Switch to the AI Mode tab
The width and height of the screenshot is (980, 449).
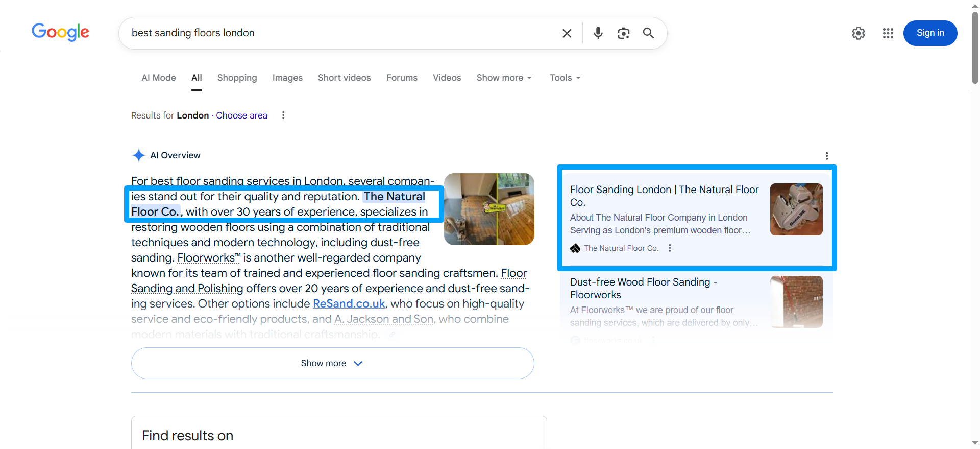tap(158, 78)
